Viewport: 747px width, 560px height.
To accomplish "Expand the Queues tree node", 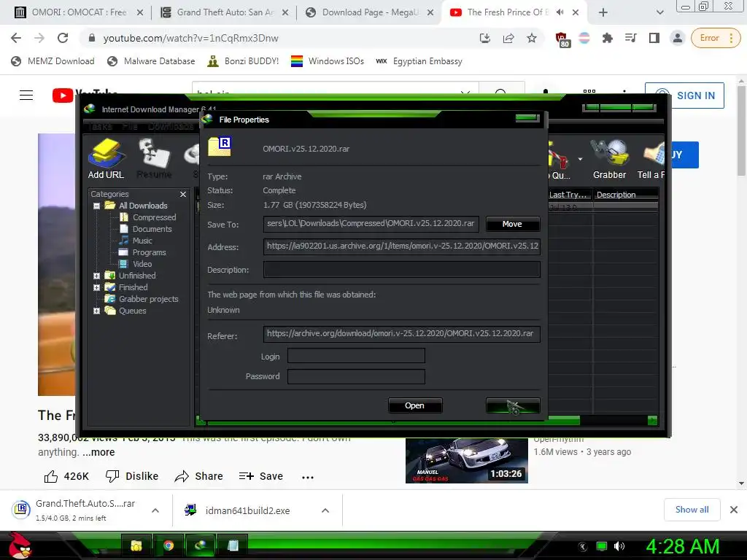I will pyautogui.click(x=97, y=311).
